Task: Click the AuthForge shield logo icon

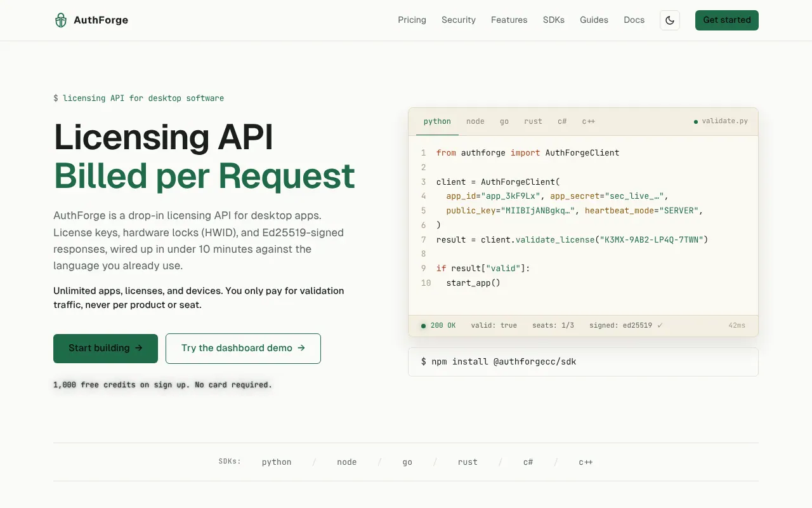Action: [x=61, y=20]
